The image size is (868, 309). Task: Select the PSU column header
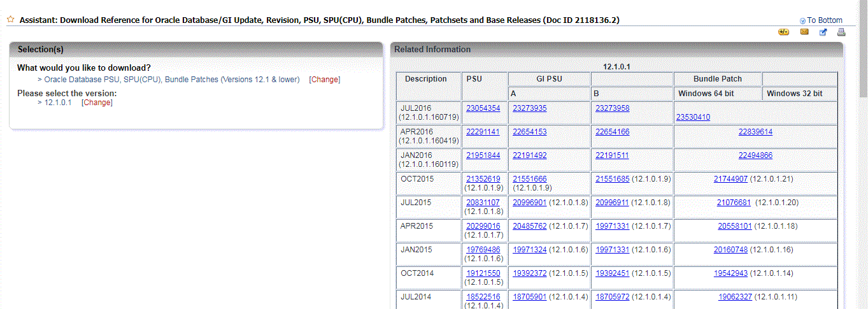[485, 87]
